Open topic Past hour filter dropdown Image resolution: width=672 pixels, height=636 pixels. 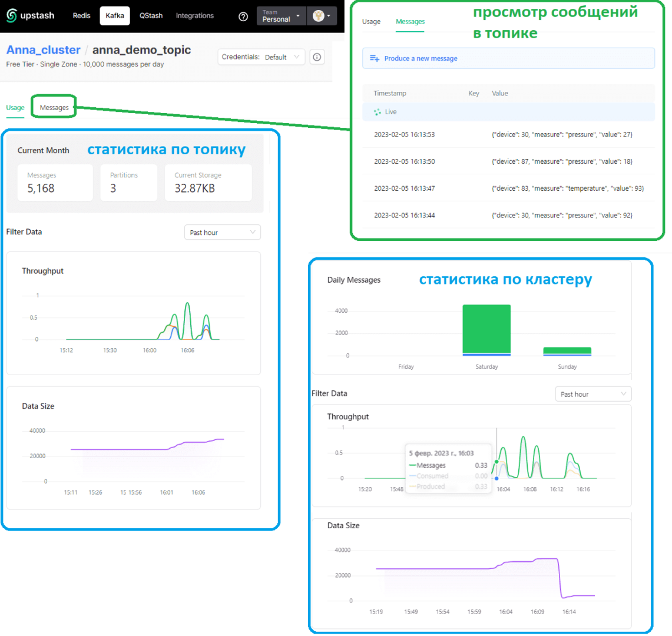pos(222,233)
